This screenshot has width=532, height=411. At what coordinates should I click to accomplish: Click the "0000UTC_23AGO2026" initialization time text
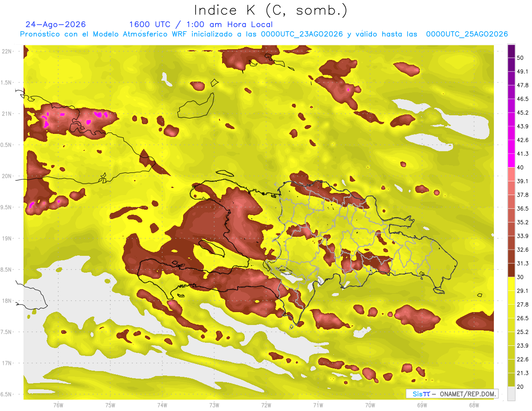(302, 34)
